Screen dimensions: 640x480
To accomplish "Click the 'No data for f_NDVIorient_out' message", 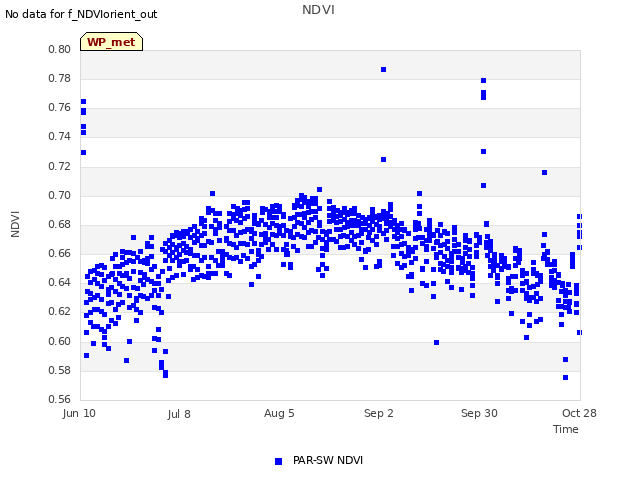I will 81,14.
